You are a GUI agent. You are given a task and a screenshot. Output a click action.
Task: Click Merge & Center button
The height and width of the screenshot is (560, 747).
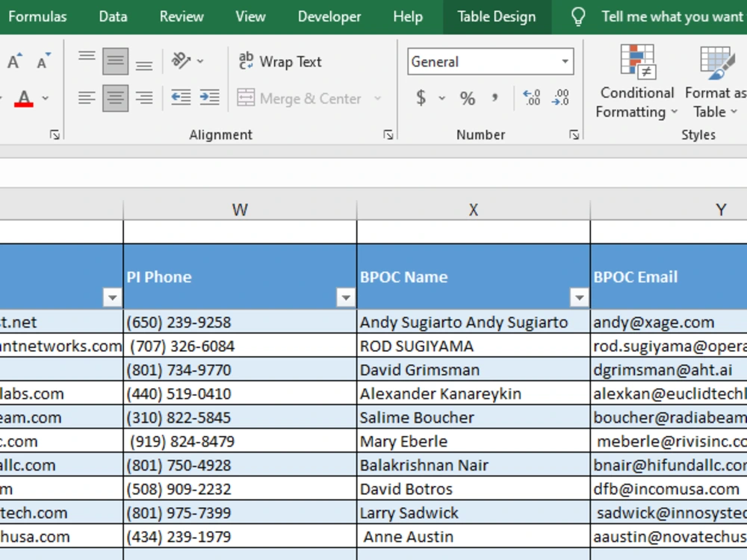(x=299, y=99)
